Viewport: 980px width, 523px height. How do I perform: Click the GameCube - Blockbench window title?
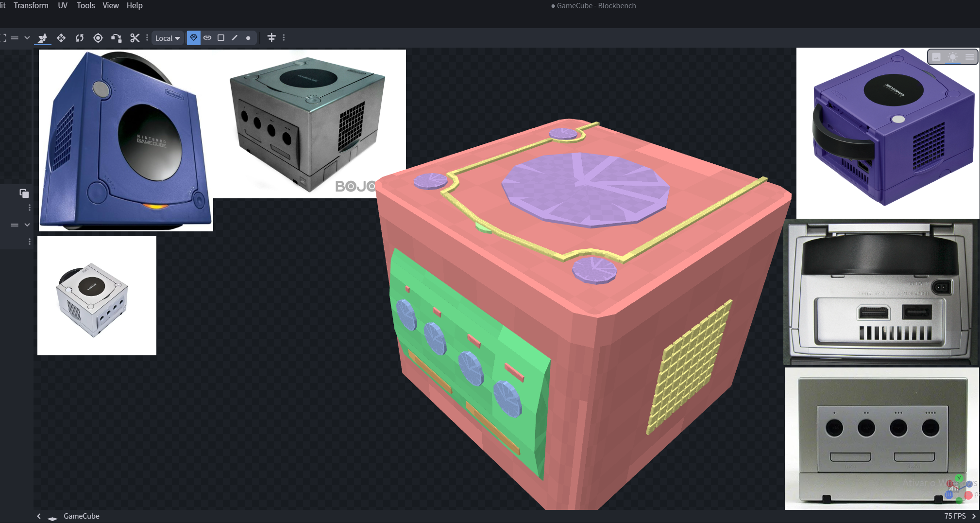(596, 6)
